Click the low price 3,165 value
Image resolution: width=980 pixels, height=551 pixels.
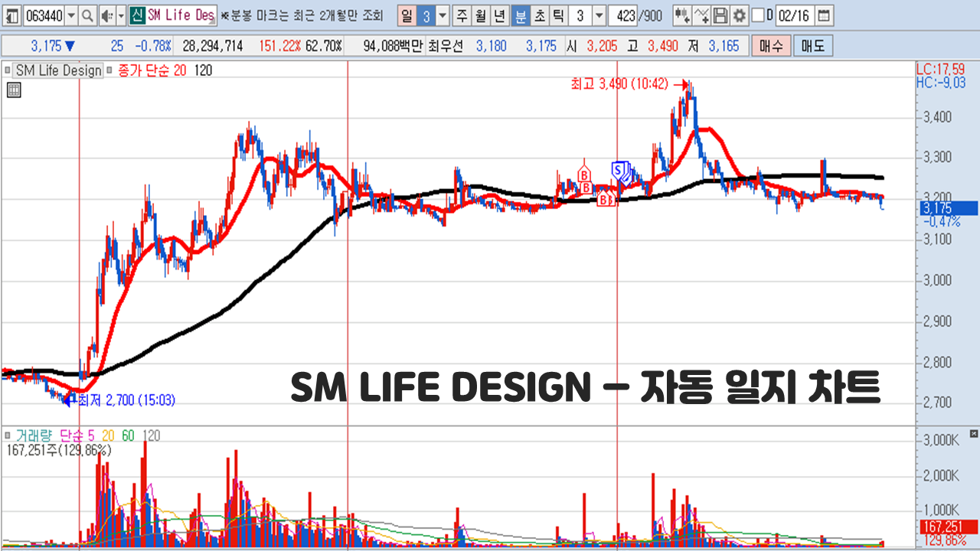click(x=724, y=46)
